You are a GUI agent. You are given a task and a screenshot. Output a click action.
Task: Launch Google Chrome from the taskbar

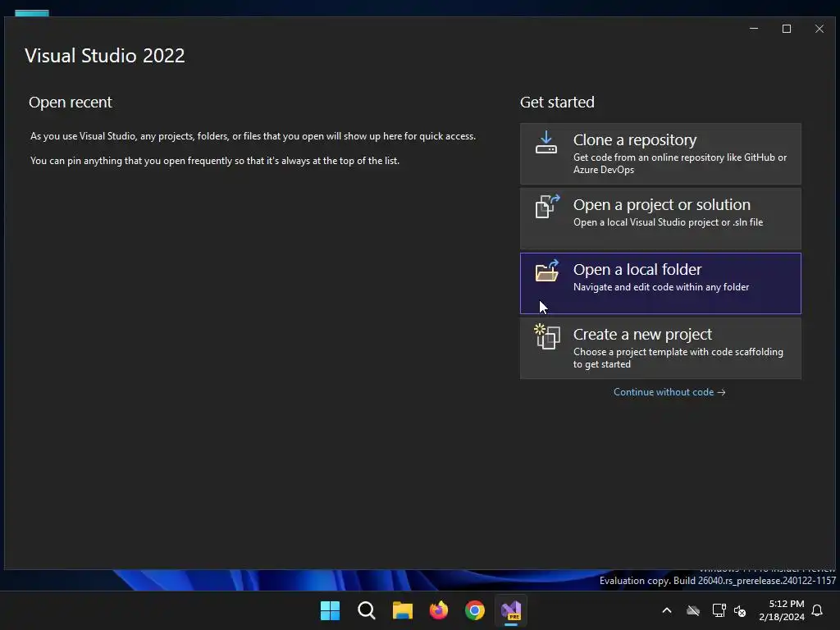[475, 610]
